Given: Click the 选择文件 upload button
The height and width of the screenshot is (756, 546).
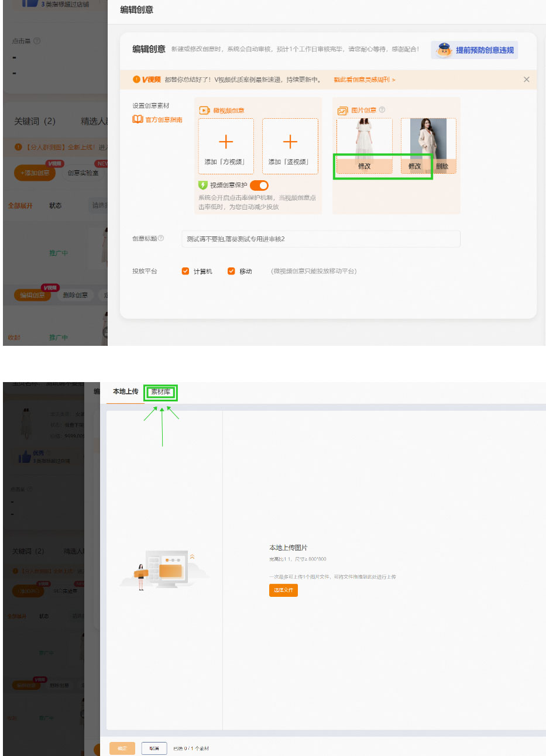Looking at the screenshot, I should tap(283, 590).
